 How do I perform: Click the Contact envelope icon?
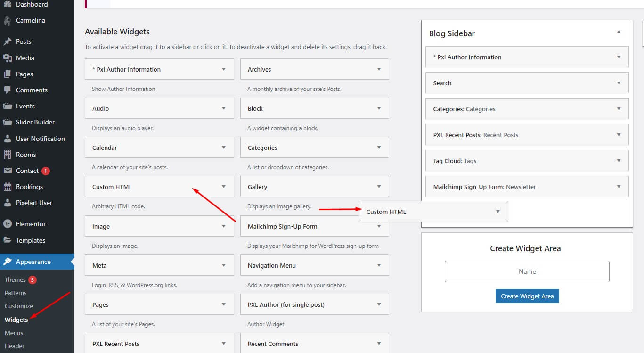point(8,171)
